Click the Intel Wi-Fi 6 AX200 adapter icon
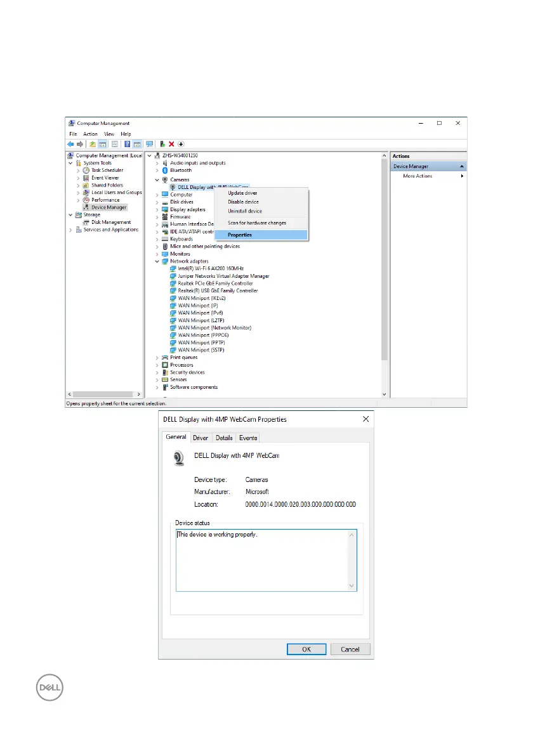533x756 pixels. [173, 268]
